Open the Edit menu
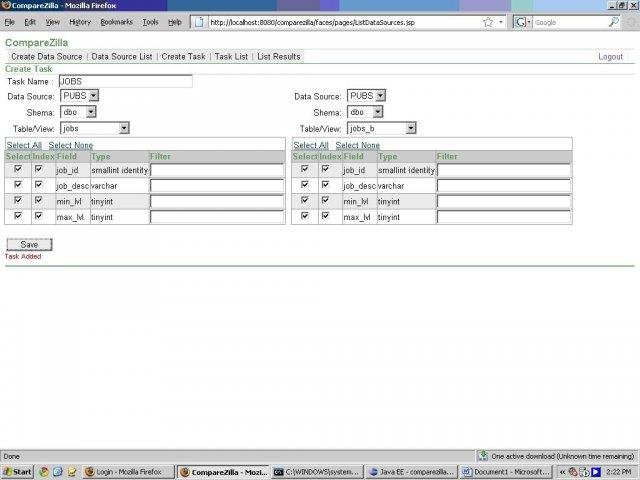640x480 pixels. point(30,22)
